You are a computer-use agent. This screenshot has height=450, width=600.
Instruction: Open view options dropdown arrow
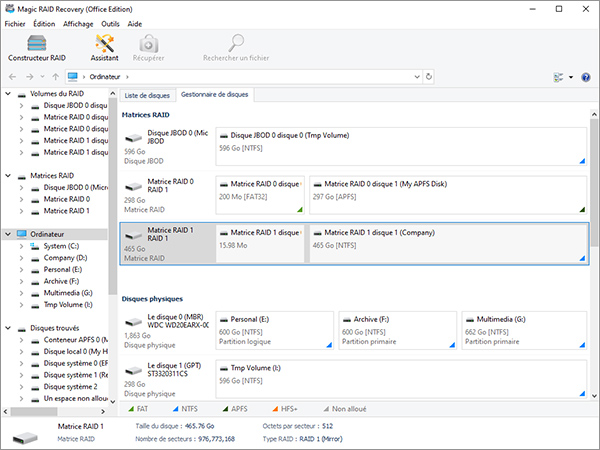tap(571, 77)
